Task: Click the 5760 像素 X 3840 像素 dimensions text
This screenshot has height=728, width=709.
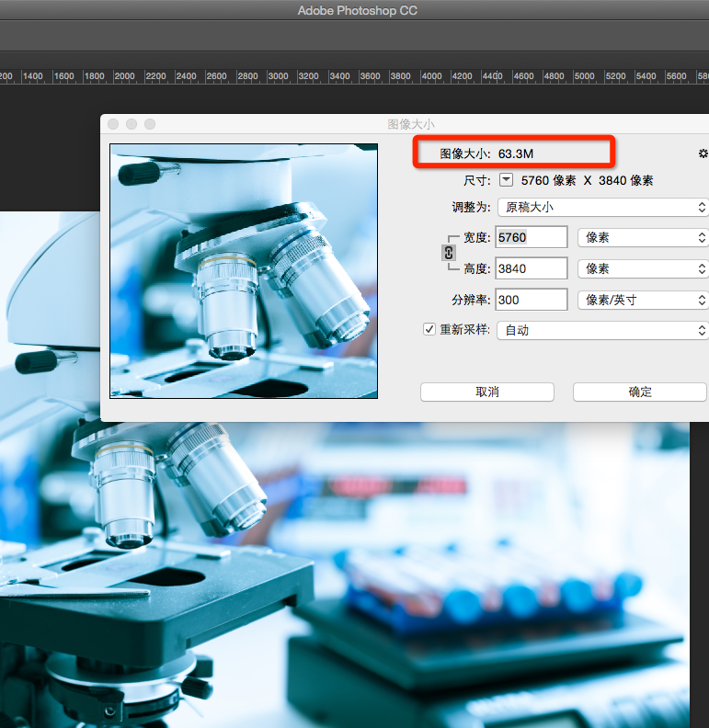Action: (588, 180)
